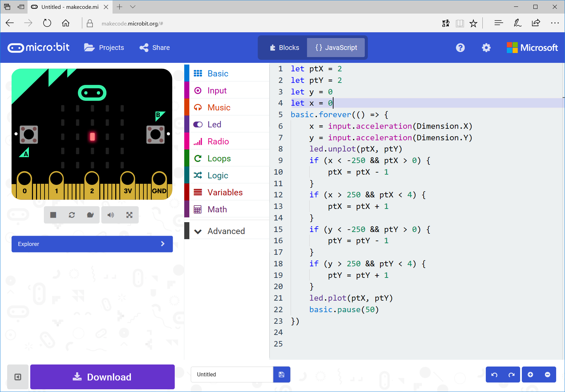The width and height of the screenshot is (565, 392).
Task: Open the Radio blocks category
Action: 218,141
